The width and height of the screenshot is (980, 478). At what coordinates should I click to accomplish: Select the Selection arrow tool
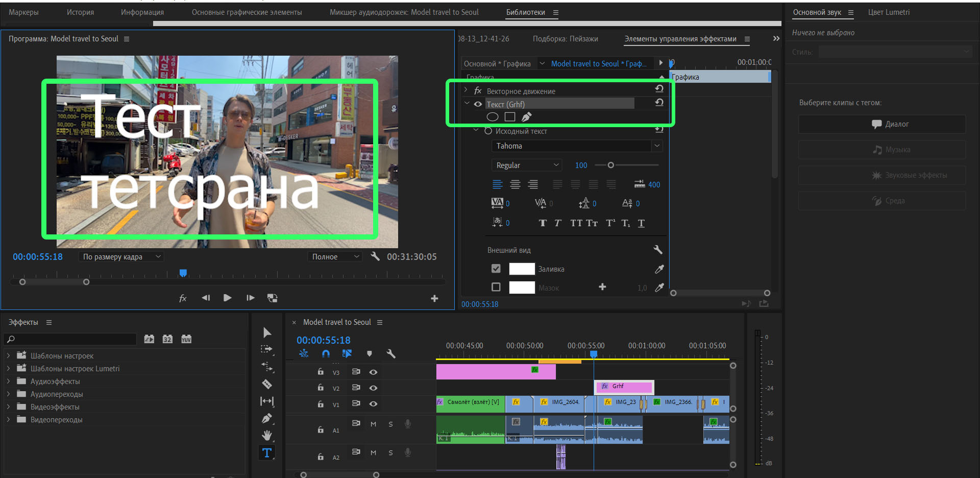click(x=267, y=333)
